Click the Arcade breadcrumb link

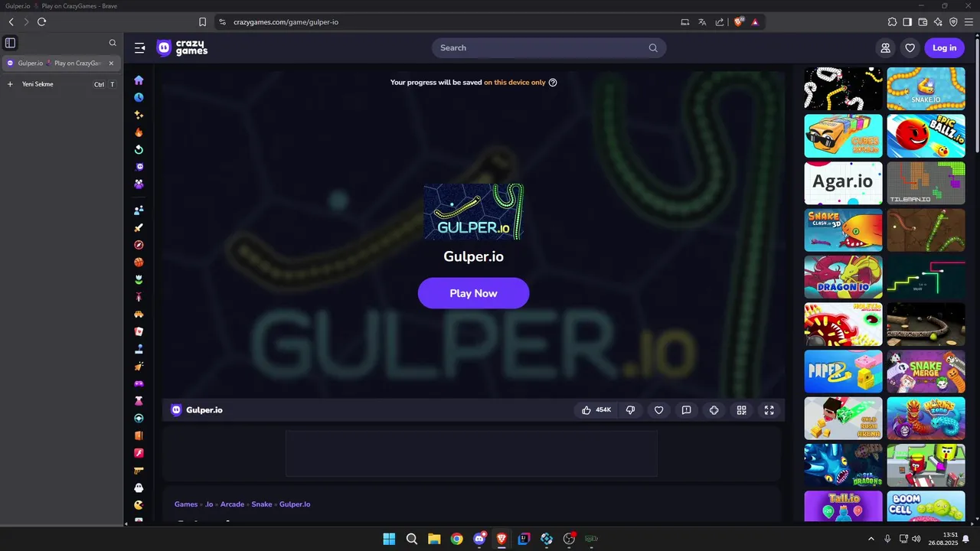(x=232, y=504)
